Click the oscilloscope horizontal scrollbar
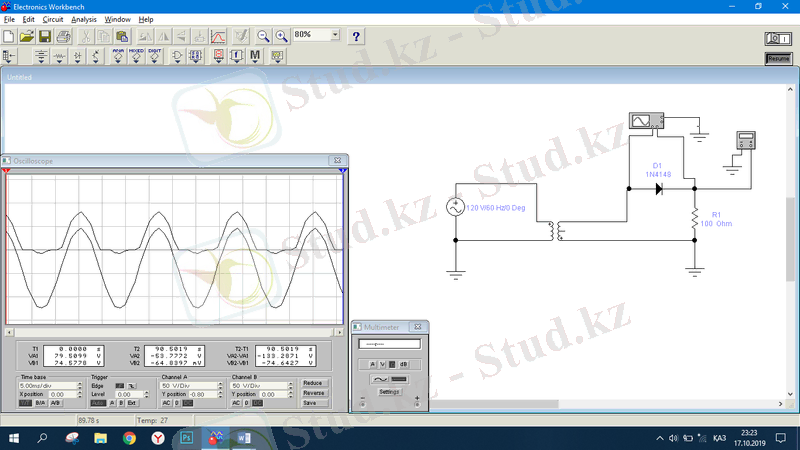The height and width of the screenshot is (450, 800). click(174, 332)
